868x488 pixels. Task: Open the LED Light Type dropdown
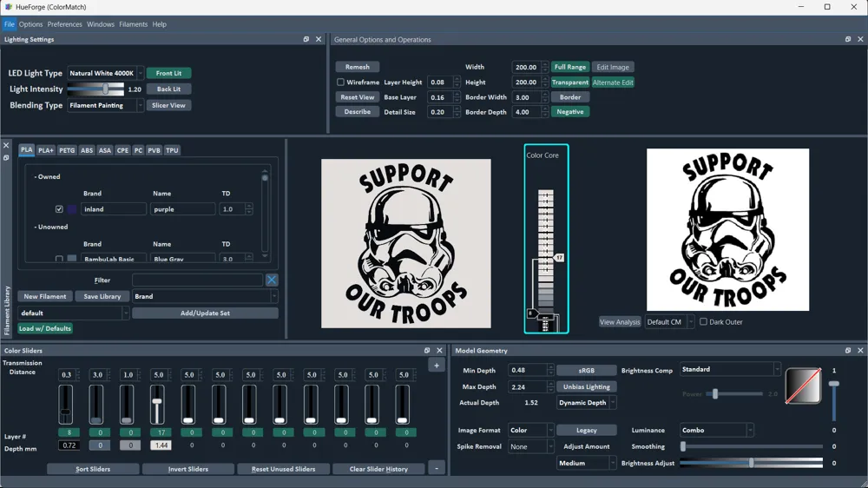click(105, 73)
